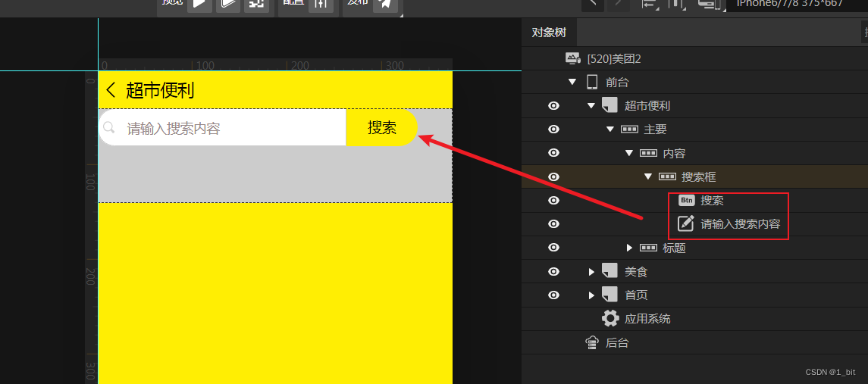Screen dimensions: 868x384
Task: Click the 发布 publish icon in toolbar
Action: [385, 5]
